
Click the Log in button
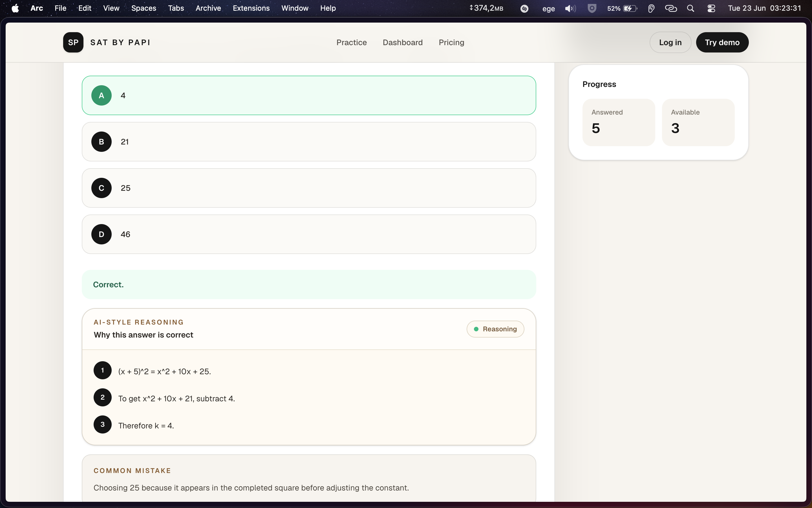coord(670,42)
